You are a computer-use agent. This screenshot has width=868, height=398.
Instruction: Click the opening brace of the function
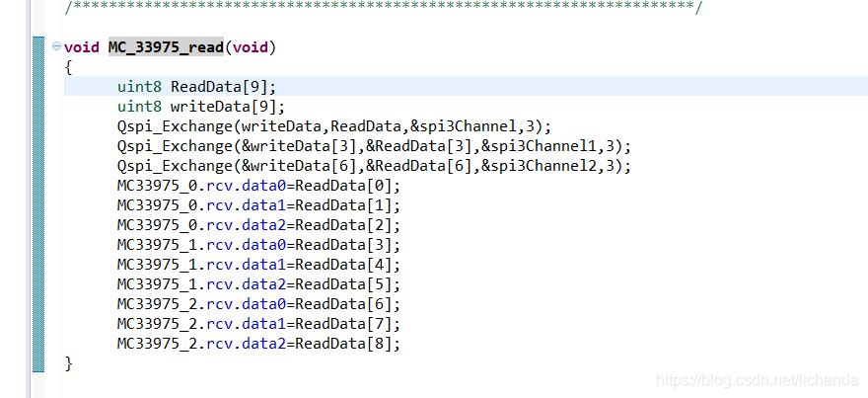click(x=69, y=67)
